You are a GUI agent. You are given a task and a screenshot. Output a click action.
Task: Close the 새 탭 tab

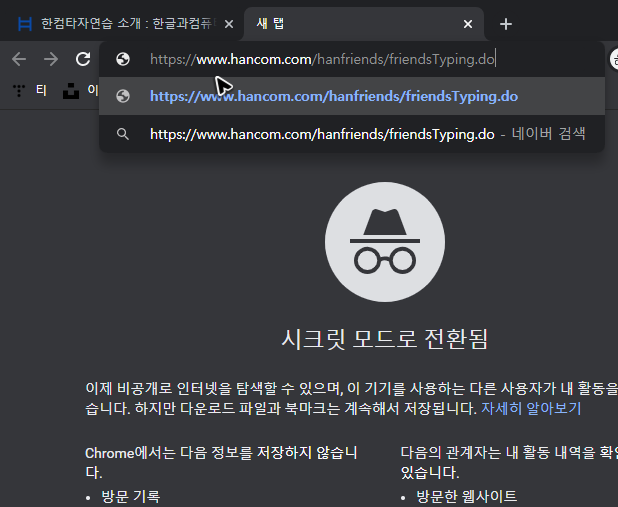(468, 24)
